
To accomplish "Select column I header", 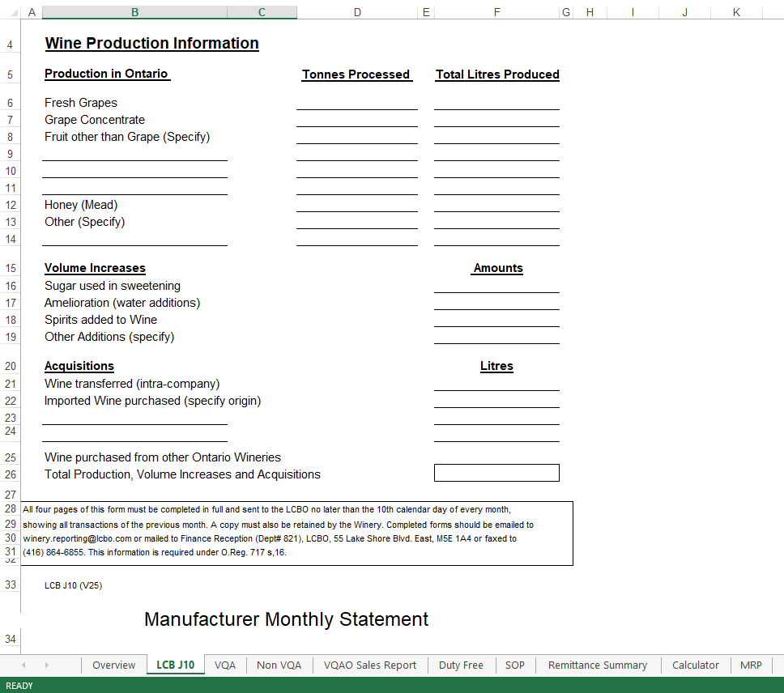I will [633, 12].
